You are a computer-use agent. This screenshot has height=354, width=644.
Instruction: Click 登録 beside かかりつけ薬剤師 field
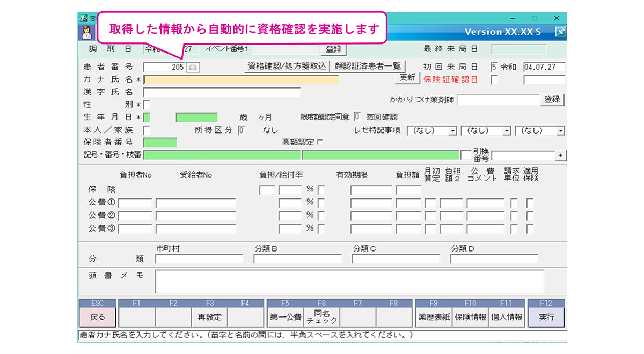coord(552,100)
